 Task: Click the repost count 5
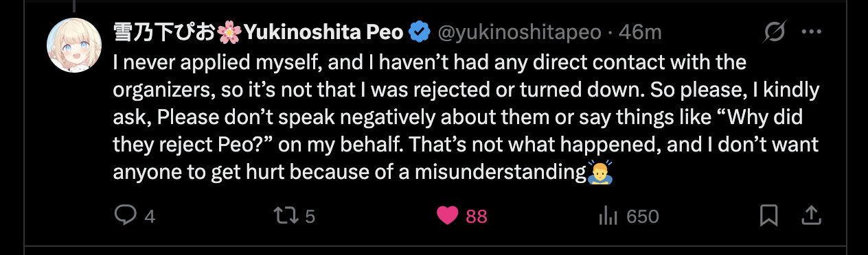tap(310, 217)
